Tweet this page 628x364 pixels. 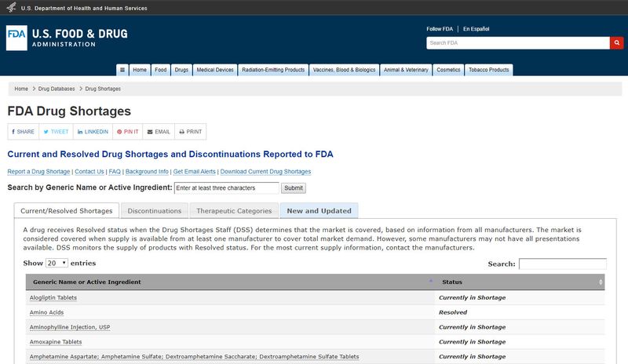(56, 132)
